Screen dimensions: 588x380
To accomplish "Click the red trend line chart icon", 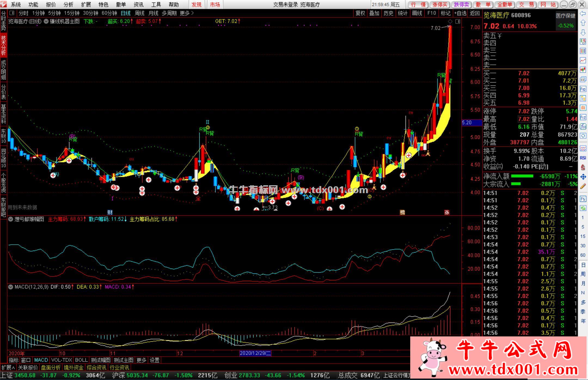I will tap(583, 60).
